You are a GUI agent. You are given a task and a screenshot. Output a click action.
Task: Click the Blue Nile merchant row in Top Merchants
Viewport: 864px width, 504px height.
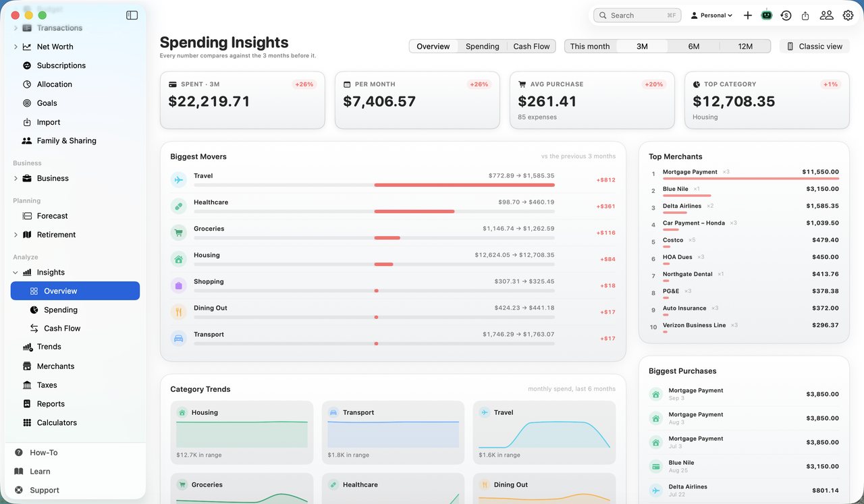[x=744, y=190]
